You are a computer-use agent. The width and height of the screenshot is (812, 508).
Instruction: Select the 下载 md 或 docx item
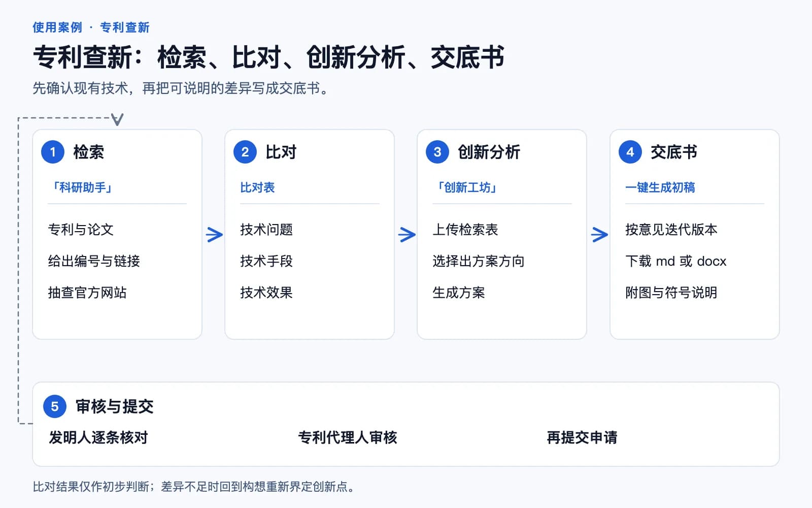click(676, 261)
